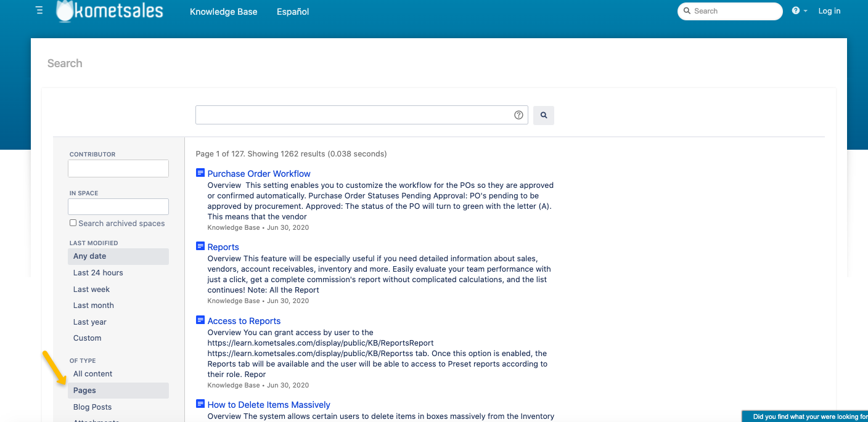Image resolution: width=868 pixels, height=422 pixels.
Task: Click the magnifier search button
Action: click(x=544, y=115)
